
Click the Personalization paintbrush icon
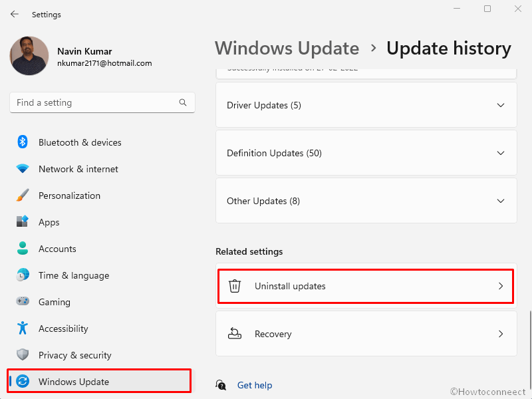coord(23,195)
